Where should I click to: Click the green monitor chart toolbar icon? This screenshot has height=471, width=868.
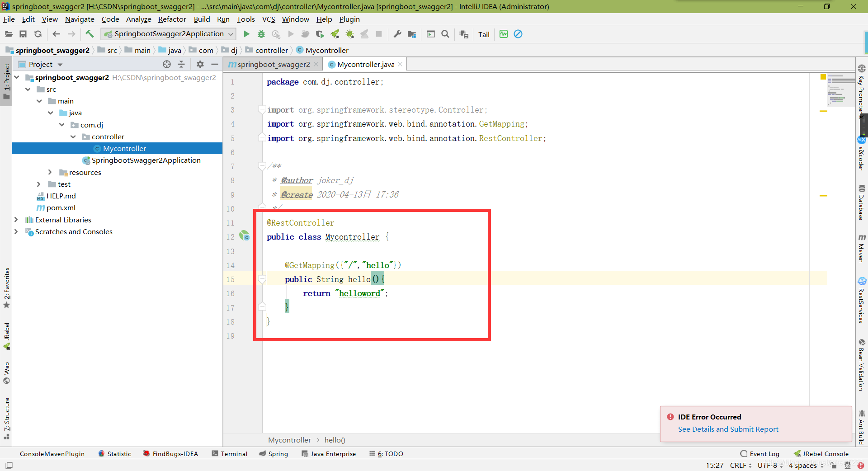(x=504, y=34)
